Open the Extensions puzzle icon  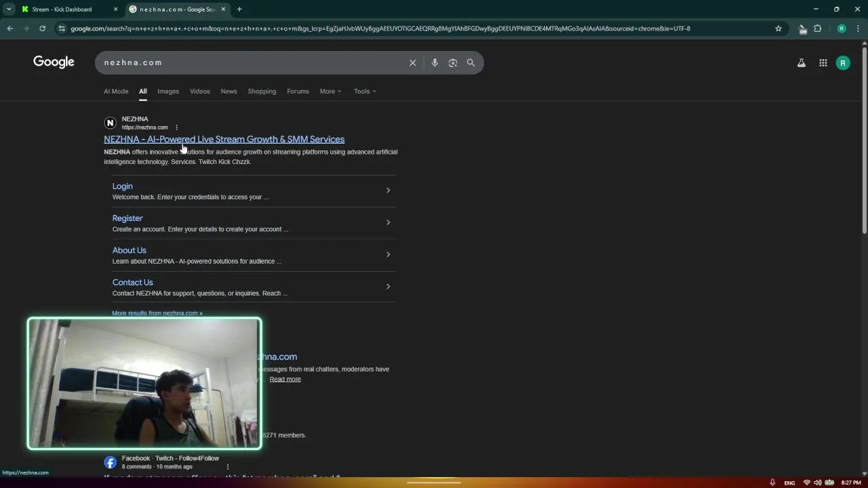(x=818, y=28)
